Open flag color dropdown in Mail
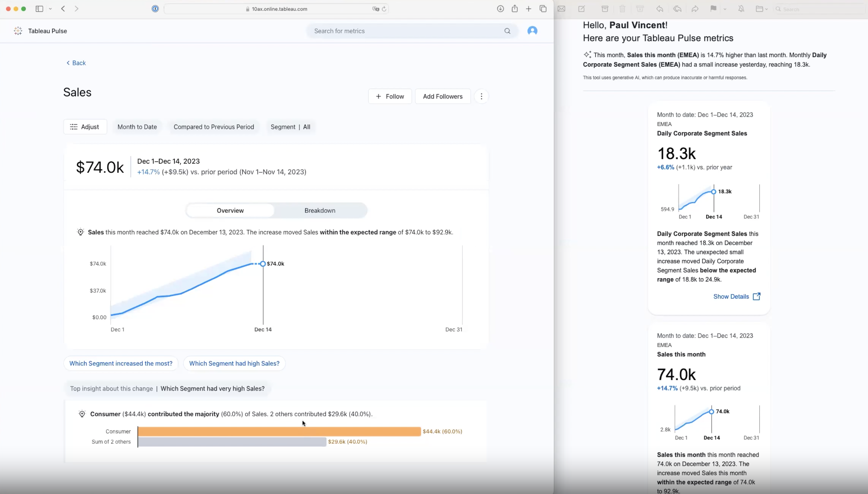 (725, 9)
